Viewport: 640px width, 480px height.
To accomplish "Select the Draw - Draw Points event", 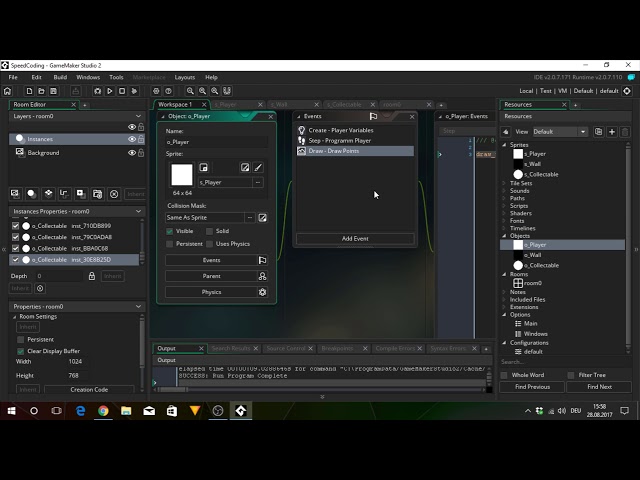I will [x=355, y=151].
